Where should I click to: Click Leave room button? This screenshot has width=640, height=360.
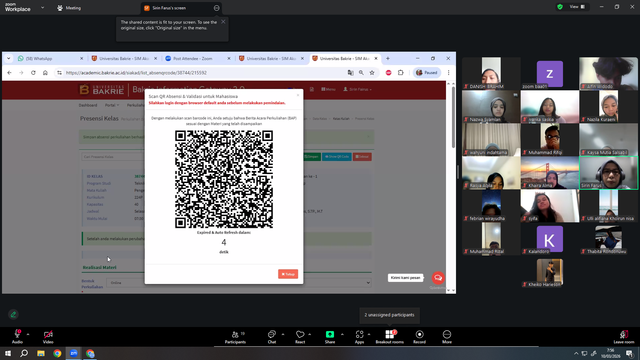pos(624,336)
